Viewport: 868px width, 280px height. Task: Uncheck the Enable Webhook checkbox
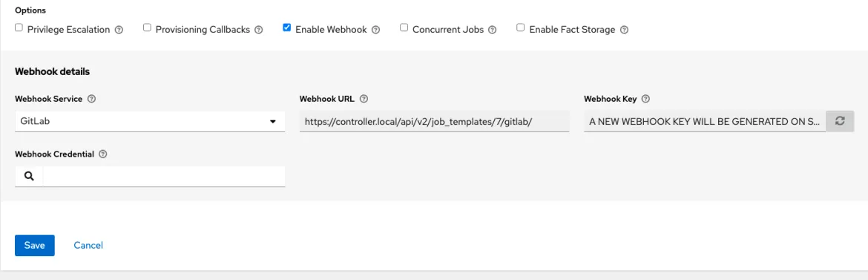[287, 27]
